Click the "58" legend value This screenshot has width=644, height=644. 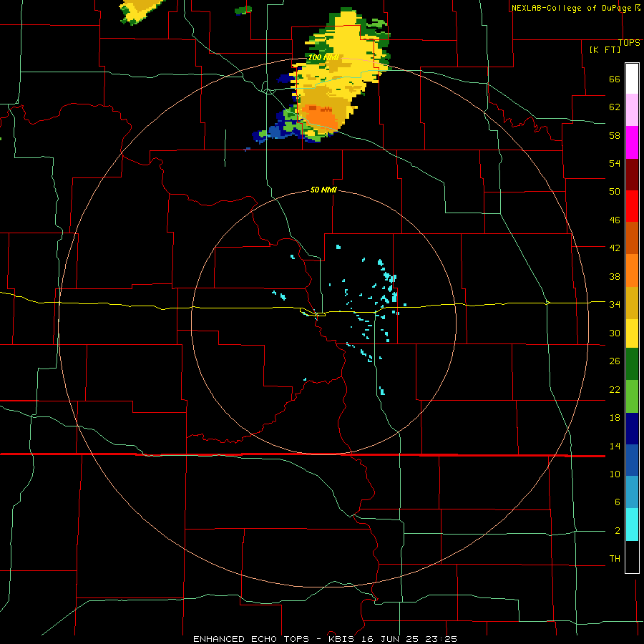[x=615, y=135]
